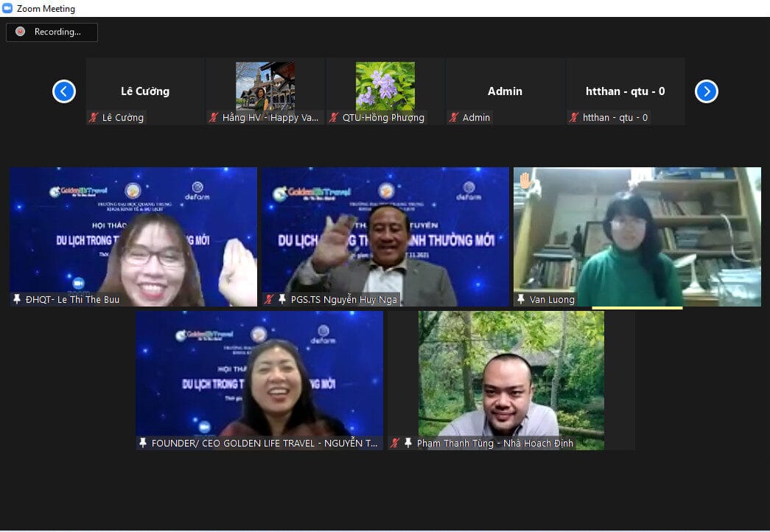The image size is (770, 532).
Task: Click muted mic icon beside Admin label
Action: (454, 118)
